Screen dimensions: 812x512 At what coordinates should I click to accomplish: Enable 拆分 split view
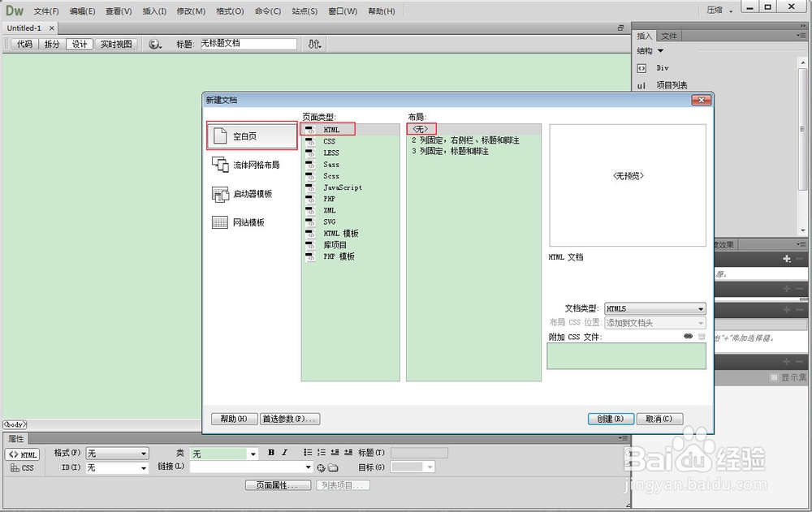pyautogui.click(x=51, y=44)
